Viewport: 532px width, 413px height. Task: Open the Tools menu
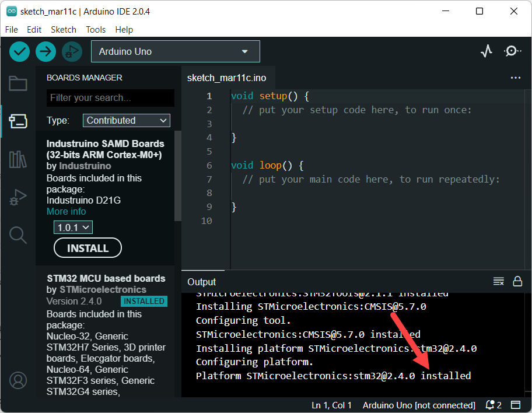96,30
